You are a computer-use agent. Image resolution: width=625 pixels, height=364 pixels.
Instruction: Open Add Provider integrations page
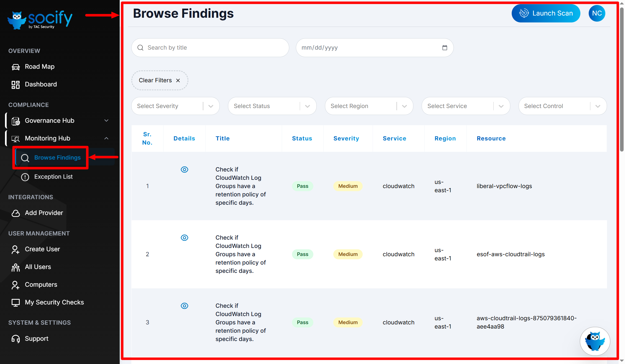pyautogui.click(x=44, y=213)
